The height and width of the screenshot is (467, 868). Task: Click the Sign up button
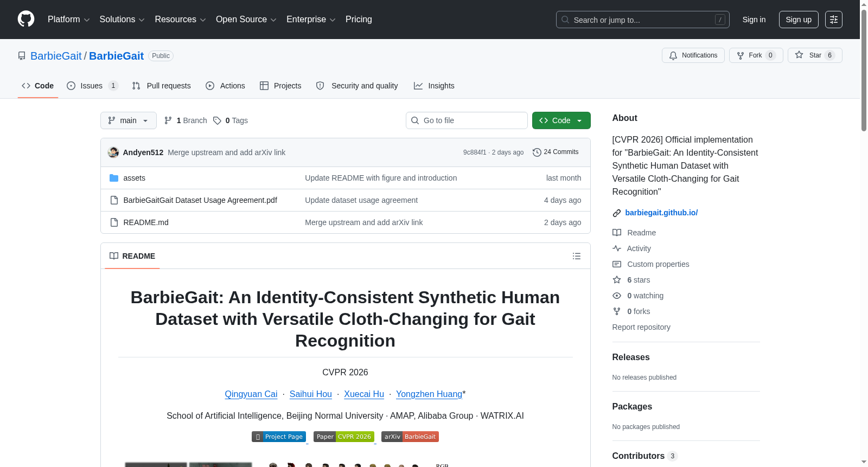tap(799, 20)
